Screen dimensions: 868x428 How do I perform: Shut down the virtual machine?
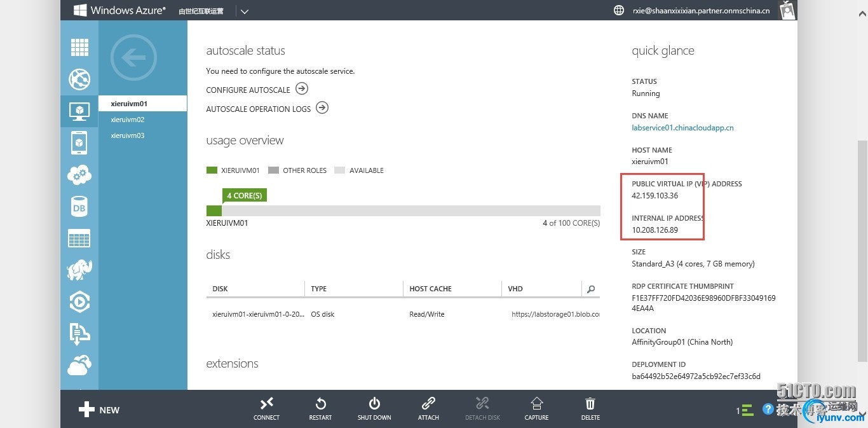pos(374,408)
